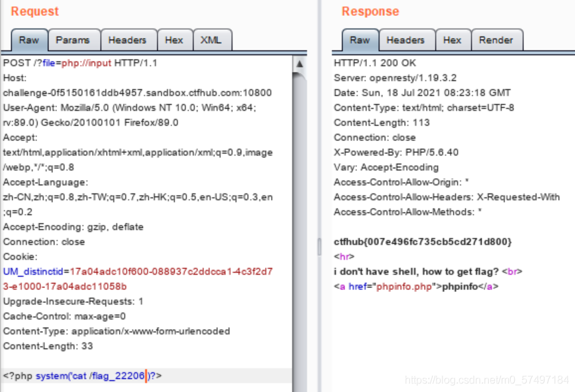The image size is (575, 392).
Task: Click the 'i don't have shell' response line
Action: pos(428,271)
